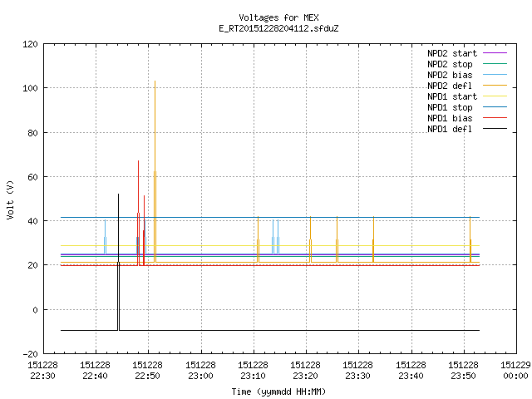Click the 'NPD2 stop' legend label
The width and height of the screenshot is (532, 399).
[450, 64]
